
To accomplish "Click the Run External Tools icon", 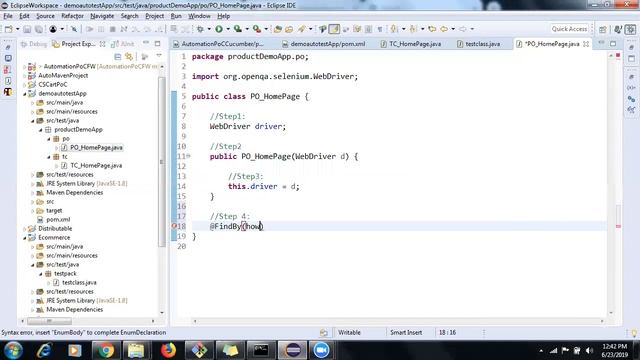I will [x=256, y=29].
